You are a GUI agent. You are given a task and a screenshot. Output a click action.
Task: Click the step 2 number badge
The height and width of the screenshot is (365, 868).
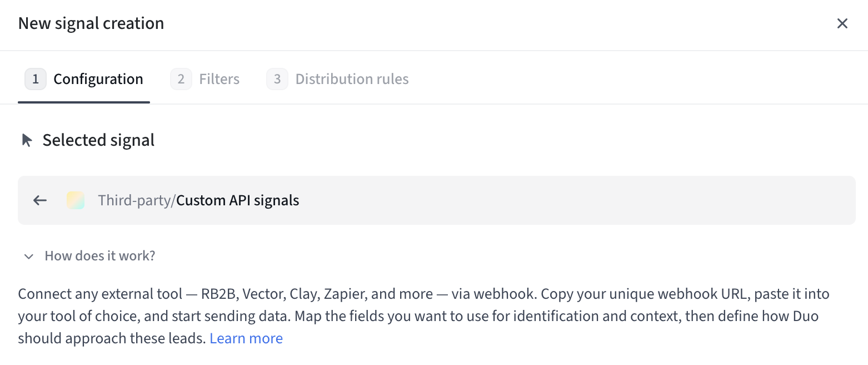coord(181,80)
